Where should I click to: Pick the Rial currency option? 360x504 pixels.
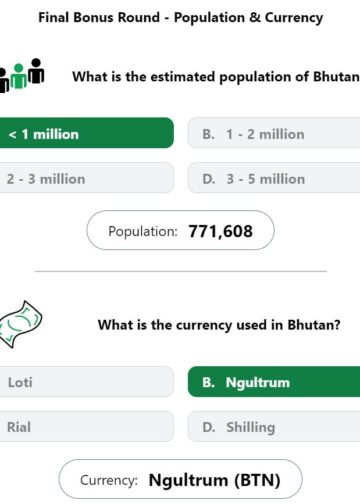[x=87, y=426]
